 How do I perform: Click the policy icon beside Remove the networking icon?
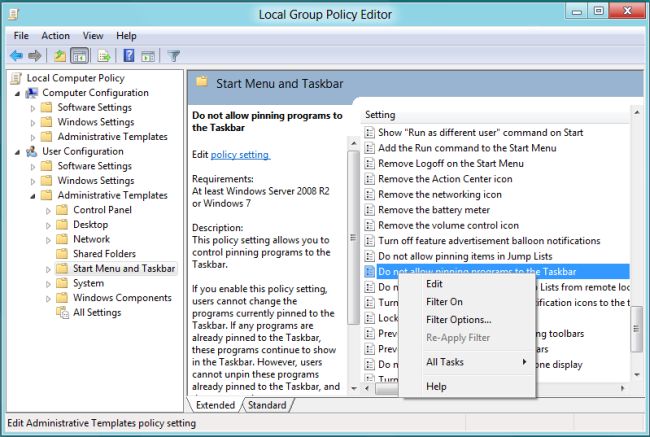[x=369, y=194]
